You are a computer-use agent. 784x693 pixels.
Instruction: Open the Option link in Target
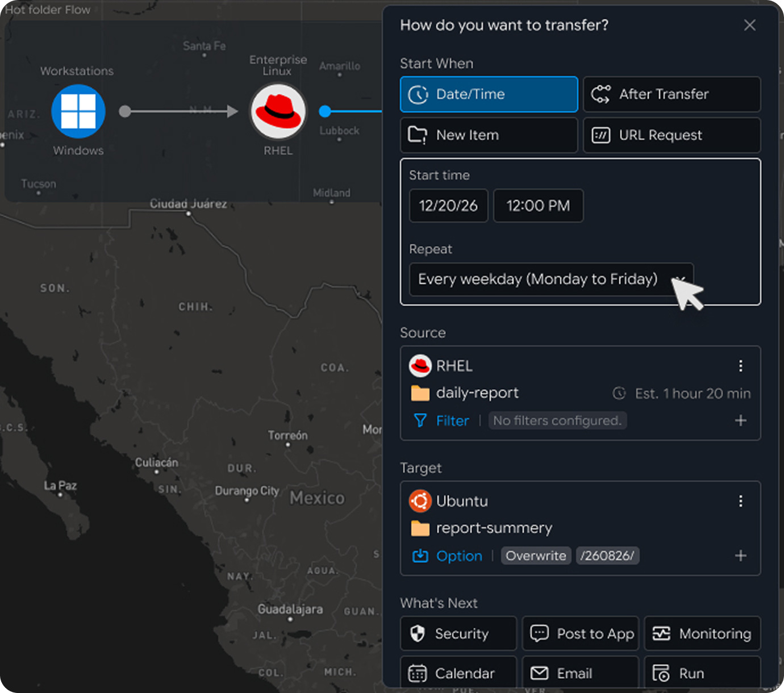click(459, 556)
